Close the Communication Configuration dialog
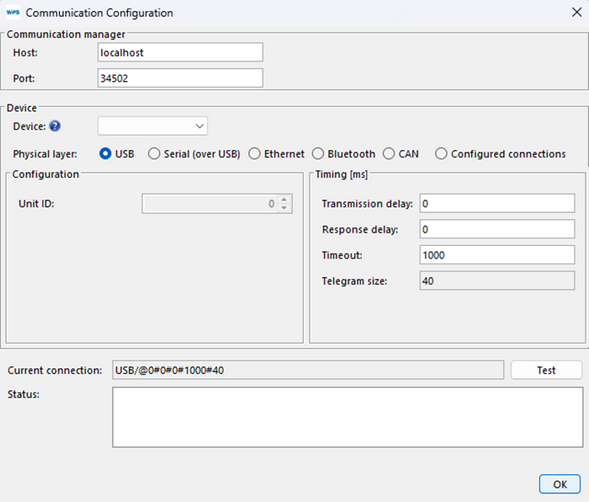Screen dimensions: 589x502 [x=577, y=12]
